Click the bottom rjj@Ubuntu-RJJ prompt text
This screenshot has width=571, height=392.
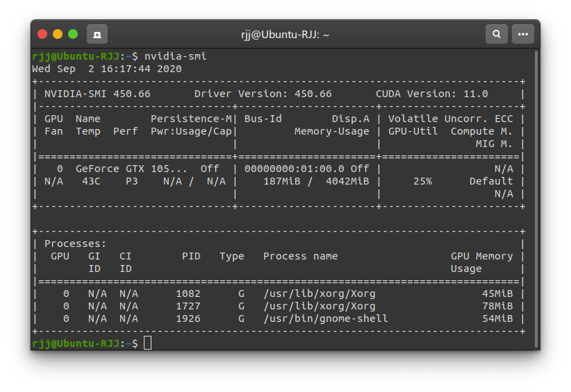pyautogui.click(x=76, y=343)
